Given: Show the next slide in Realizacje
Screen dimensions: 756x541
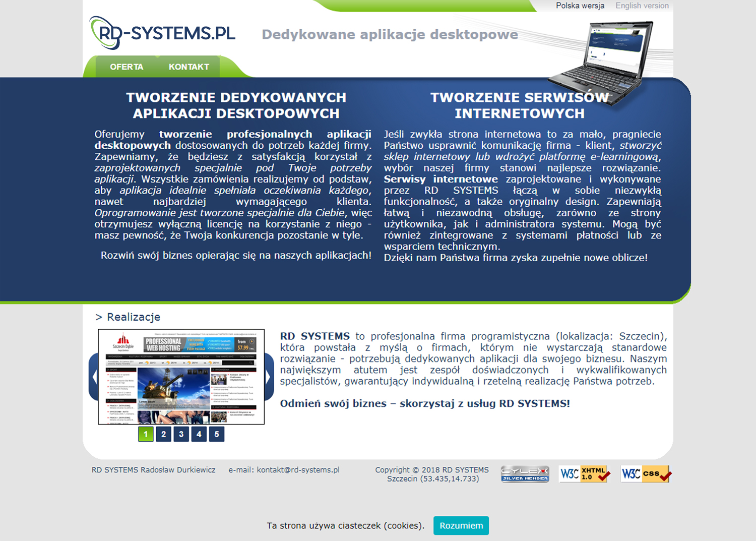Looking at the screenshot, I should [x=269, y=377].
